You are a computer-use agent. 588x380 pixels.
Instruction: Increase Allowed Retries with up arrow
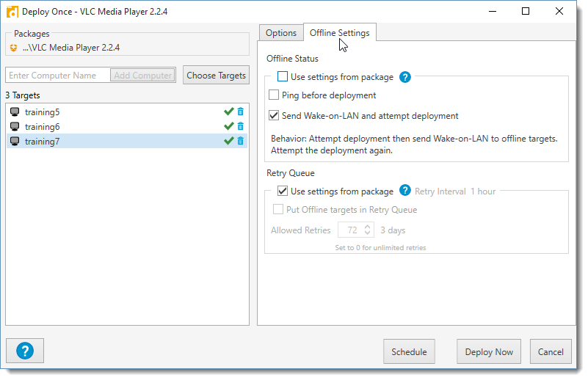tap(368, 227)
